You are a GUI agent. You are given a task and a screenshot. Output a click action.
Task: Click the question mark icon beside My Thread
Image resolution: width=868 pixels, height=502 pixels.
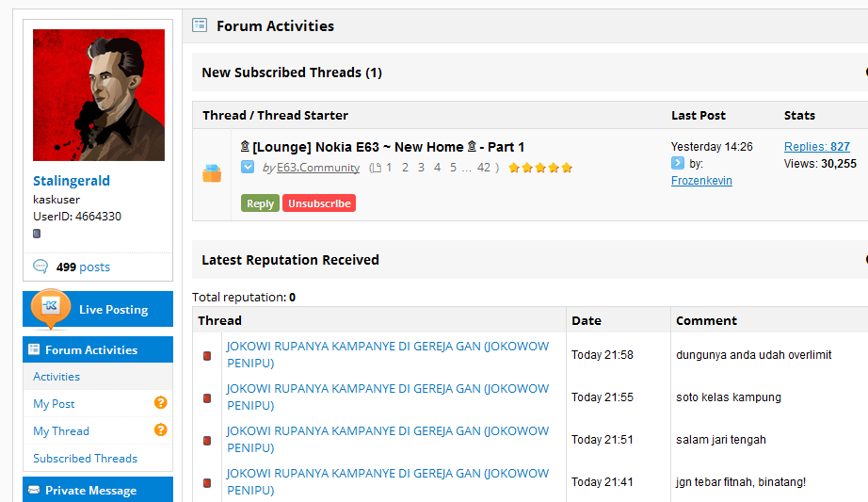click(161, 430)
